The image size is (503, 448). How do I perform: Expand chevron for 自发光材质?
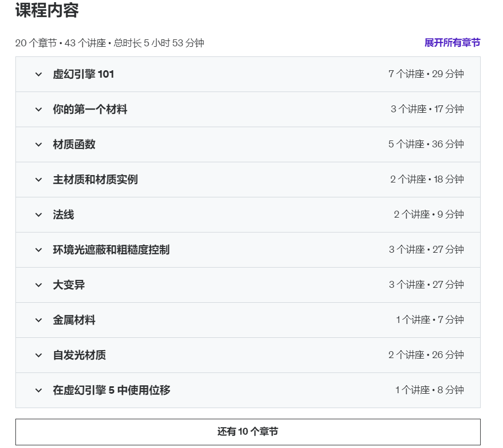pyautogui.click(x=38, y=355)
